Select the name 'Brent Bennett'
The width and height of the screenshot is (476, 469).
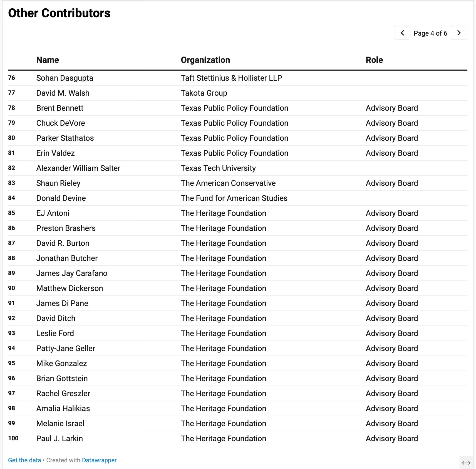60,108
